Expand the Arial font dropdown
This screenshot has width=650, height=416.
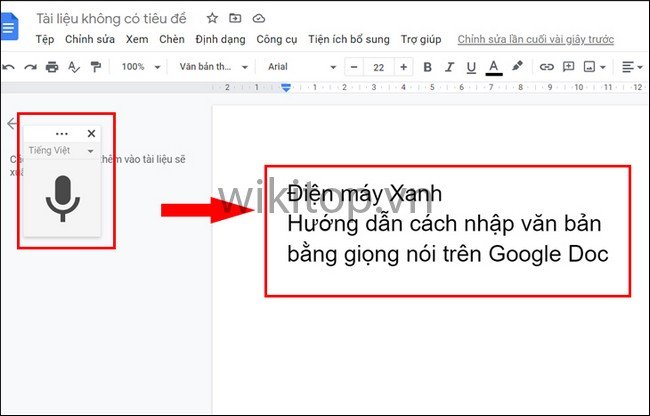point(300,67)
